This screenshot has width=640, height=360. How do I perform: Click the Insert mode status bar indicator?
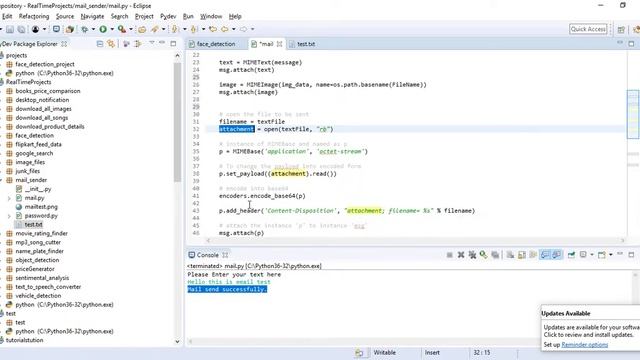click(432, 353)
